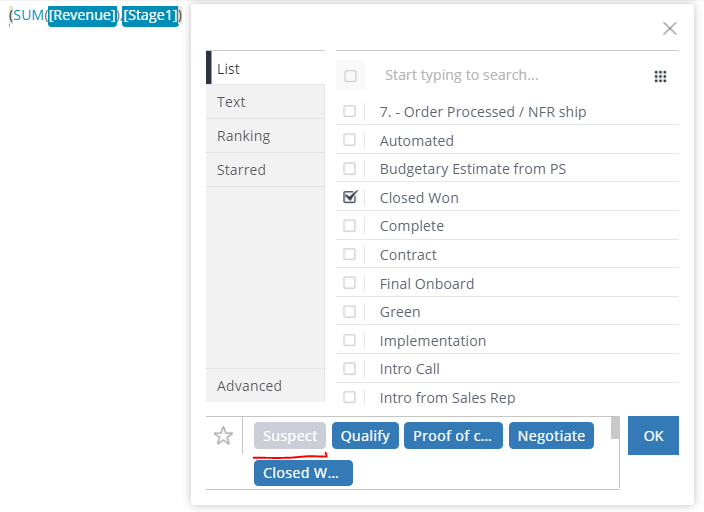
Task: Open the Ranking tab
Action: tap(265, 136)
